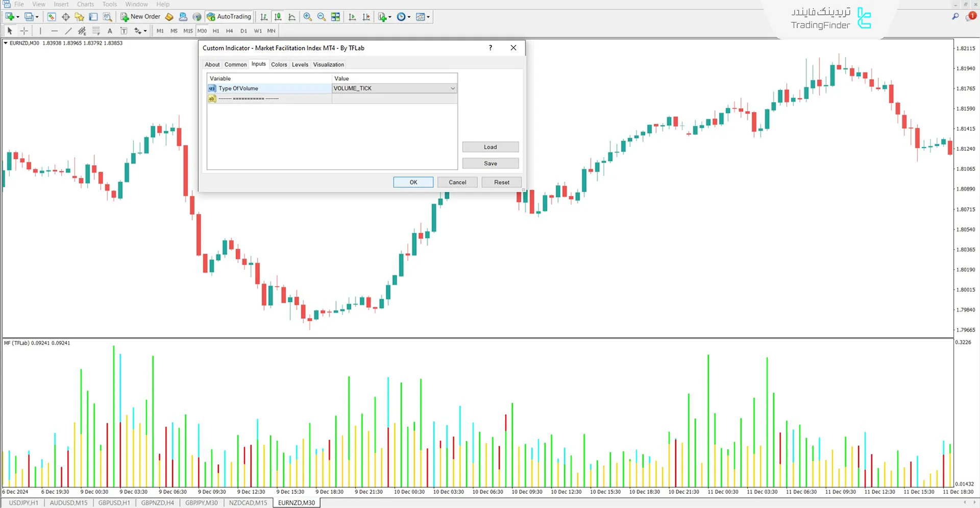Click the Reset button

click(501, 183)
